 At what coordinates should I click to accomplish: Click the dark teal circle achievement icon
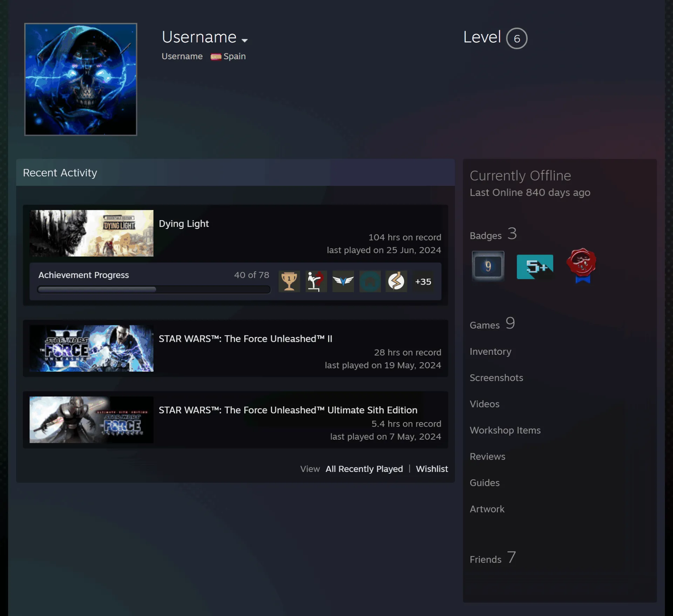click(x=370, y=281)
